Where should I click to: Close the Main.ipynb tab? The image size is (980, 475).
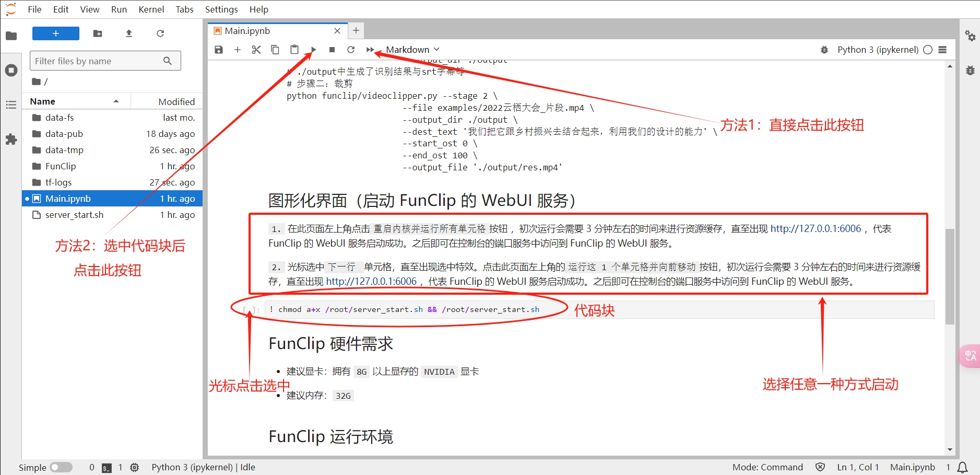click(x=337, y=31)
